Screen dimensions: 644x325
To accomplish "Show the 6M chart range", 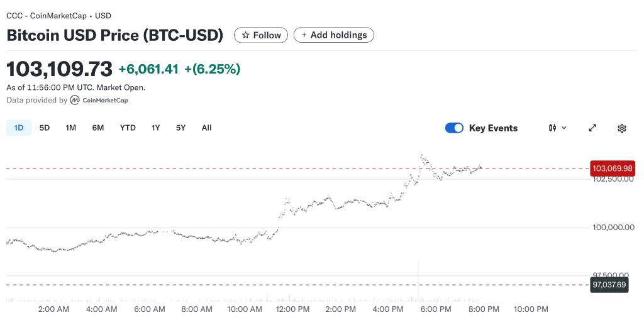I will (x=98, y=128).
